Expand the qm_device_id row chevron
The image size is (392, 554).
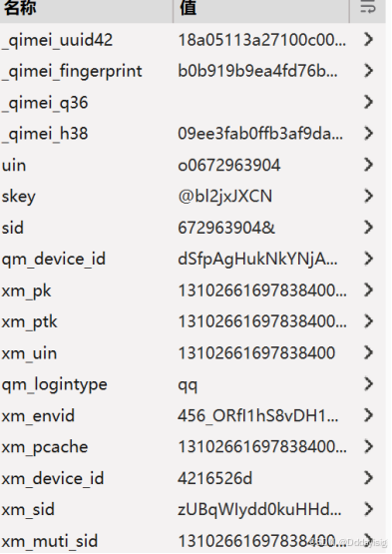click(368, 259)
